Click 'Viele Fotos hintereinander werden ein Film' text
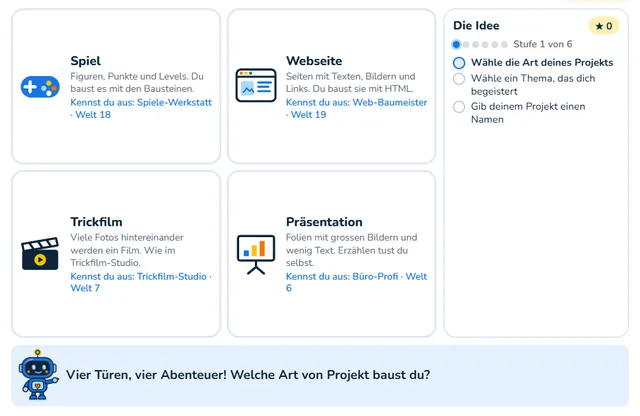Viewport: 640px width, 416px height. (127, 250)
